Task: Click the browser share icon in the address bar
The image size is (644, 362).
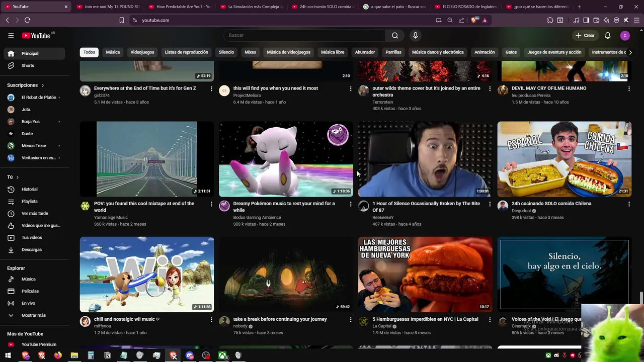Action: point(461,20)
